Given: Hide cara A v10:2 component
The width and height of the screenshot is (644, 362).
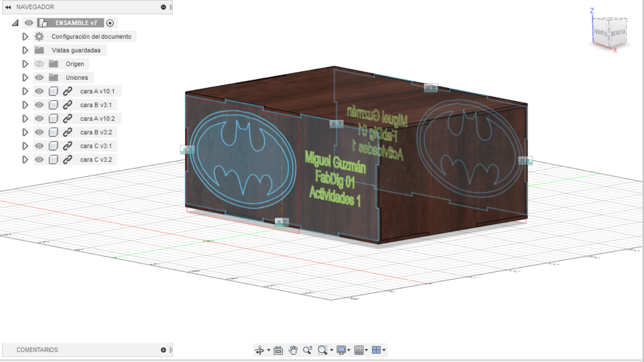Looking at the screenshot, I should click(x=39, y=118).
